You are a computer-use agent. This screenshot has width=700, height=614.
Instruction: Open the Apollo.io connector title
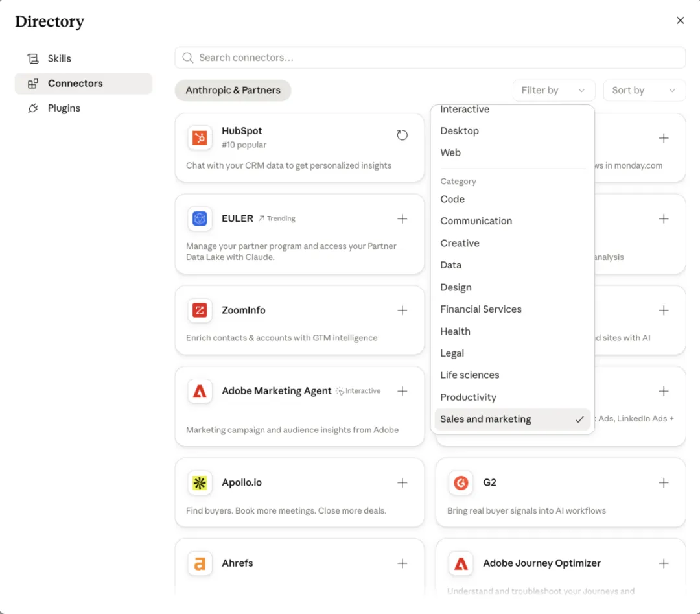tap(242, 483)
